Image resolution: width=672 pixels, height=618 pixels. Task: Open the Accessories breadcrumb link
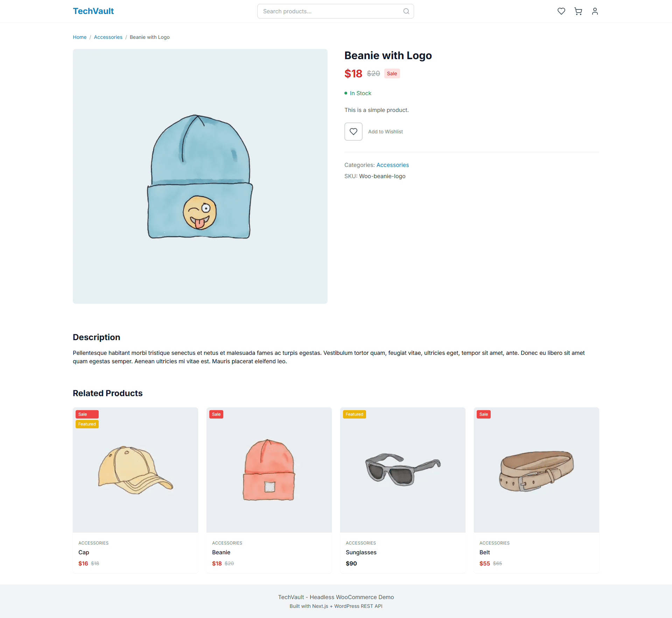pos(108,37)
